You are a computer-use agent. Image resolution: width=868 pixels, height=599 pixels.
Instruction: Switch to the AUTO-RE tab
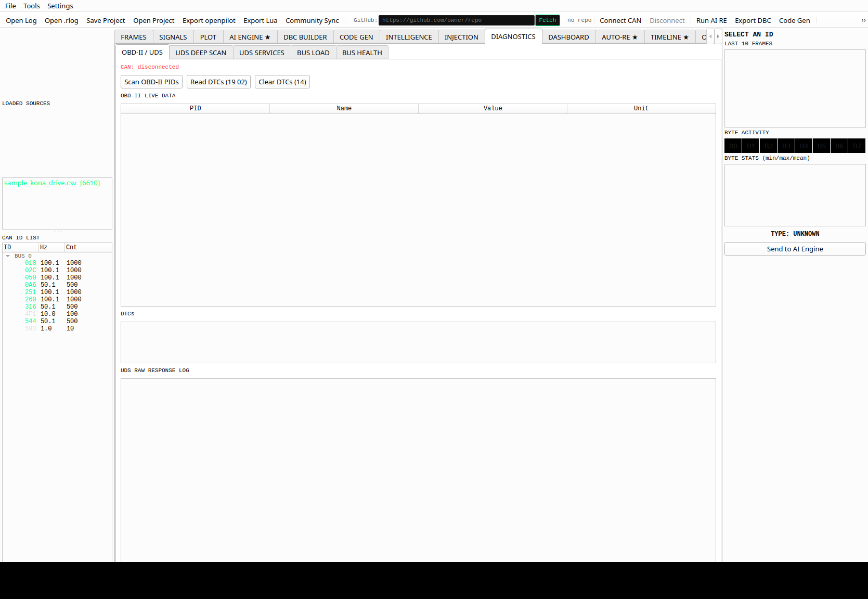point(619,37)
